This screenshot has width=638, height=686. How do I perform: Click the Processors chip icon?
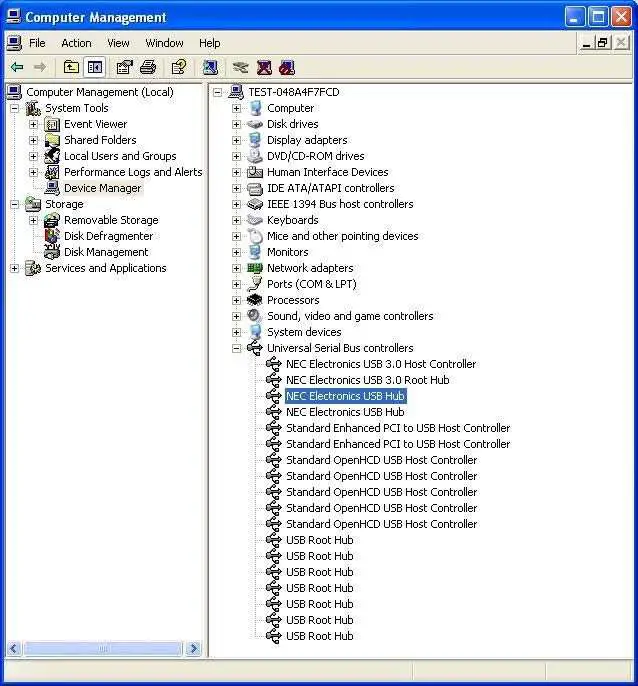point(255,300)
